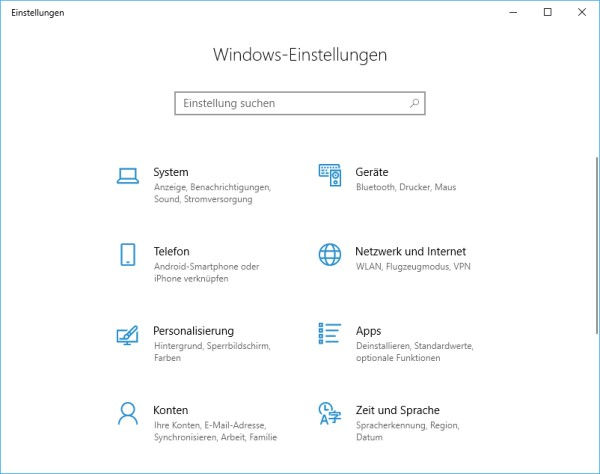
Task: Click 'Anzeige, Benachrichtigungen, Sound, Stromversorgung' description
Action: [212, 193]
